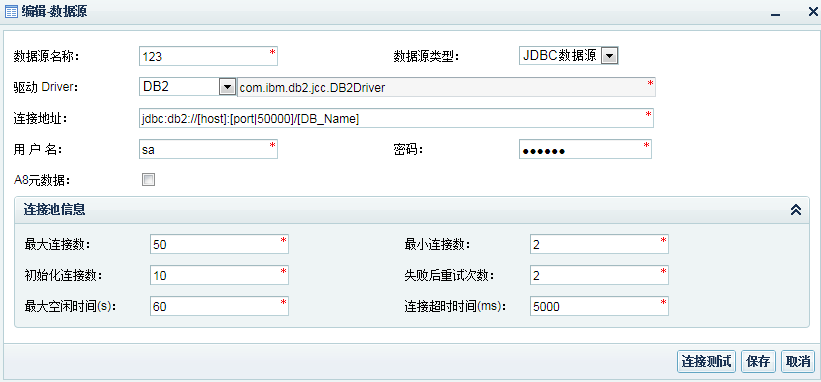The image size is (821, 382).
Task: Click the driver class field com.ibm.db2.jcc.DB2Driver
Action: [446, 87]
